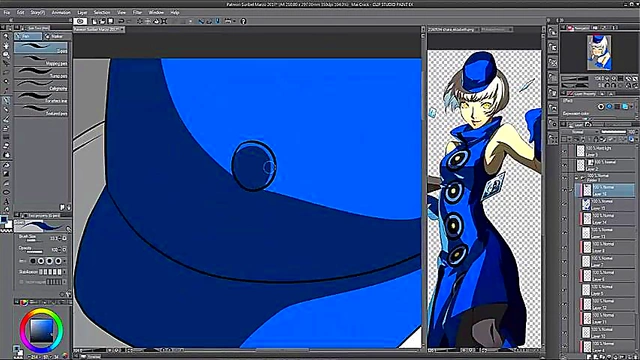Viewport: 640px width, 360px height.
Task: Click the Undo arrow in the toolbar
Action: pos(121,21)
